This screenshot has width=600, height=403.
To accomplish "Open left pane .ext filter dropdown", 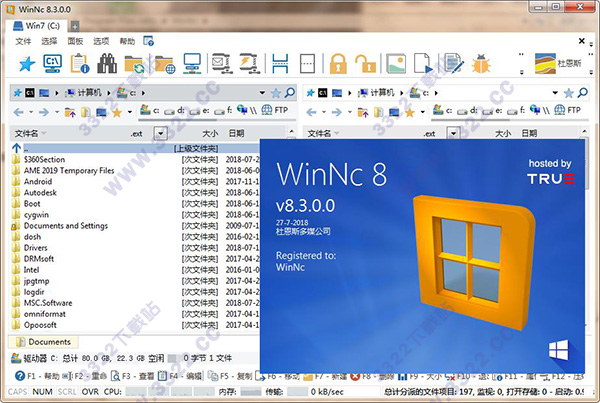I will pyautogui.click(x=161, y=133).
